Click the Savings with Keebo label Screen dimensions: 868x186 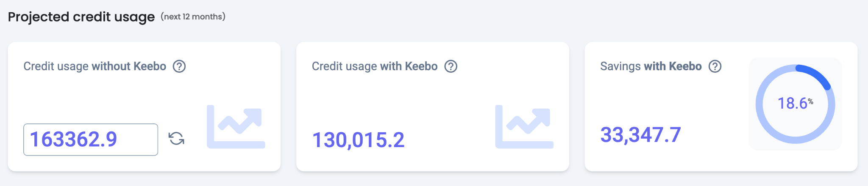click(x=651, y=66)
